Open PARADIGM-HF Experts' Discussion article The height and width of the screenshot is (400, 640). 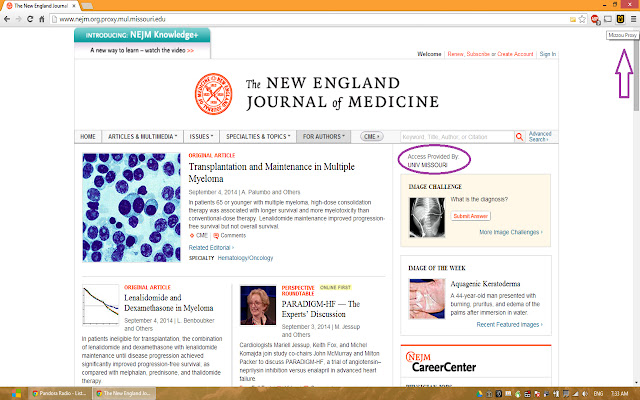pyautogui.click(x=320, y=309)
